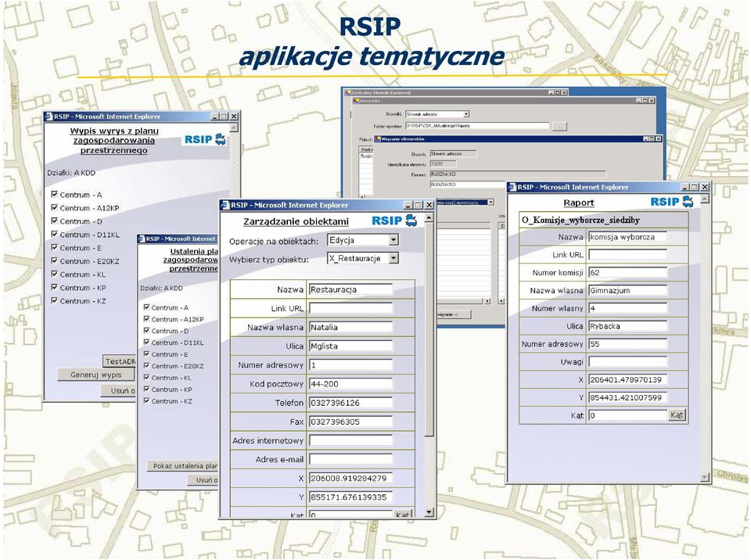The image size is (751, 560).
Task: Click the IE icon in Zarządzanie obiektami title bar
Action: pyautogui.click(x=225, y=205)
